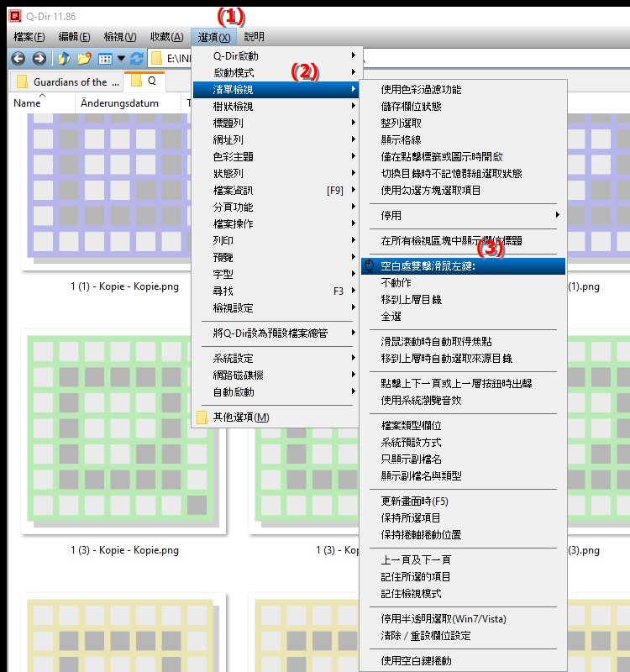Select 只顯示副檔名 option

[x=464, y=459]
